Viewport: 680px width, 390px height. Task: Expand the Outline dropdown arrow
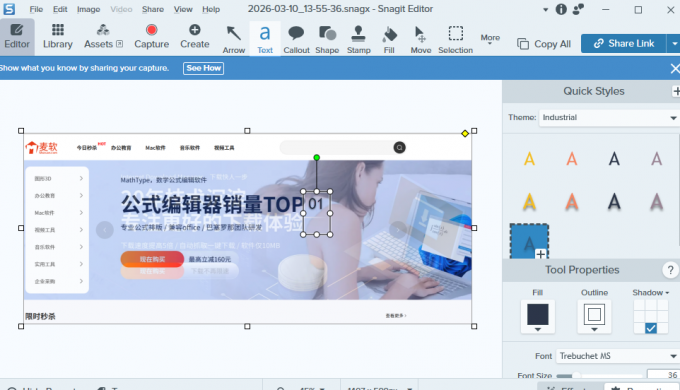coord(594,330)
